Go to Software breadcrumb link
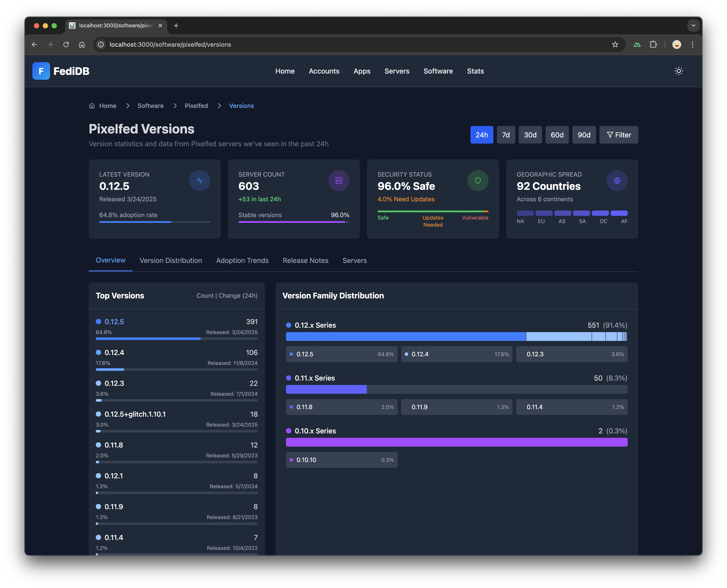Screen dimensions: 727x588 [150, 106]
